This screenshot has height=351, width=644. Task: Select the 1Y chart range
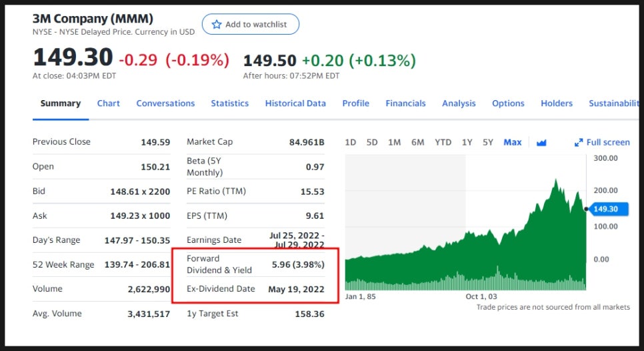467,142
